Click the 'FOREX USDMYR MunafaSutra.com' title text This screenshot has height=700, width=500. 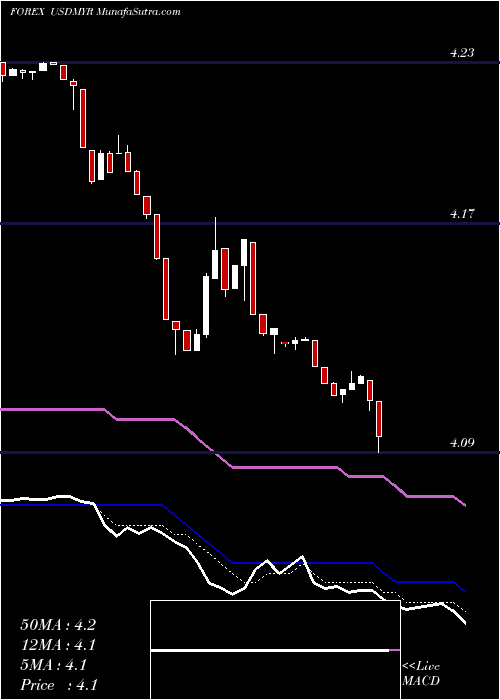[x=95, y=12]
